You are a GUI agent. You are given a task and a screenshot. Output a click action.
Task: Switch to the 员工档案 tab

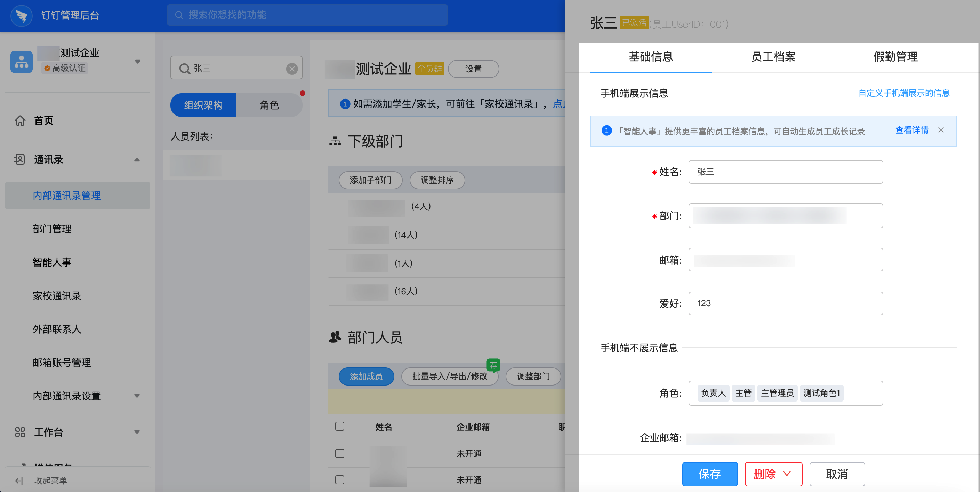click(773, 57)
